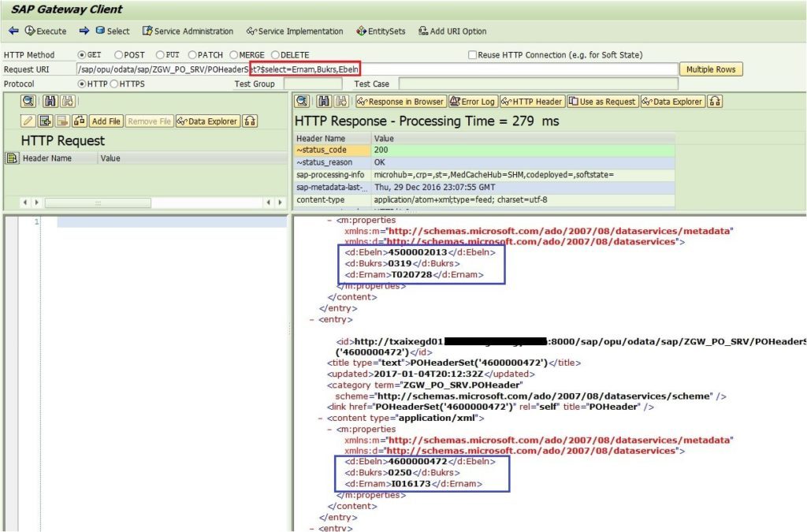This screenshot has width=807, height=532.
Task: Click the forward arrow next to Select
Action: (84, 31)
